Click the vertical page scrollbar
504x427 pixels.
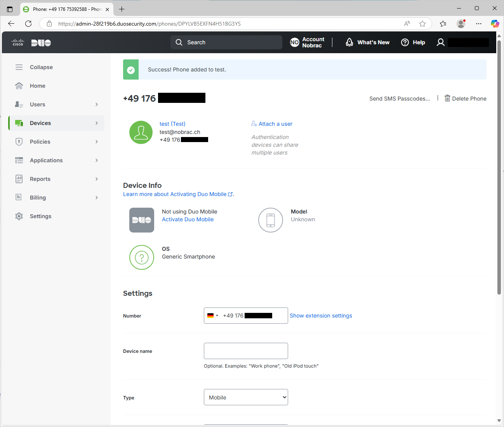coord(499,167)
